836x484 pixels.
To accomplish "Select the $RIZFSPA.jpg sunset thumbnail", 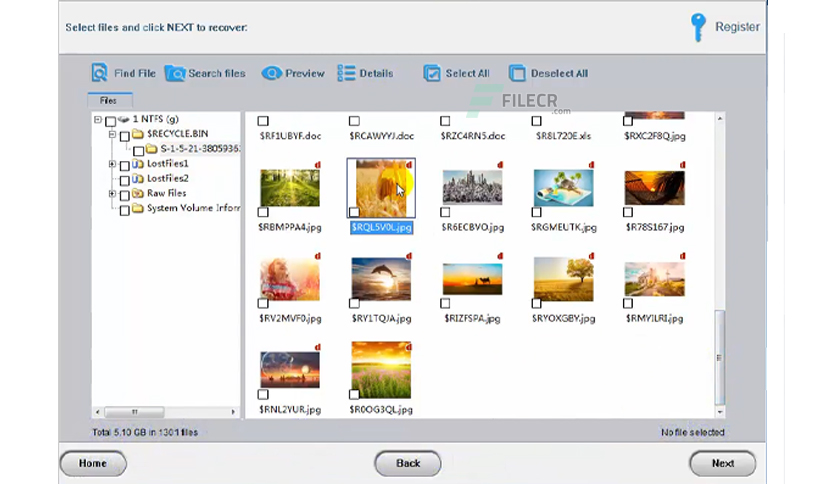I will coord(472,279).
